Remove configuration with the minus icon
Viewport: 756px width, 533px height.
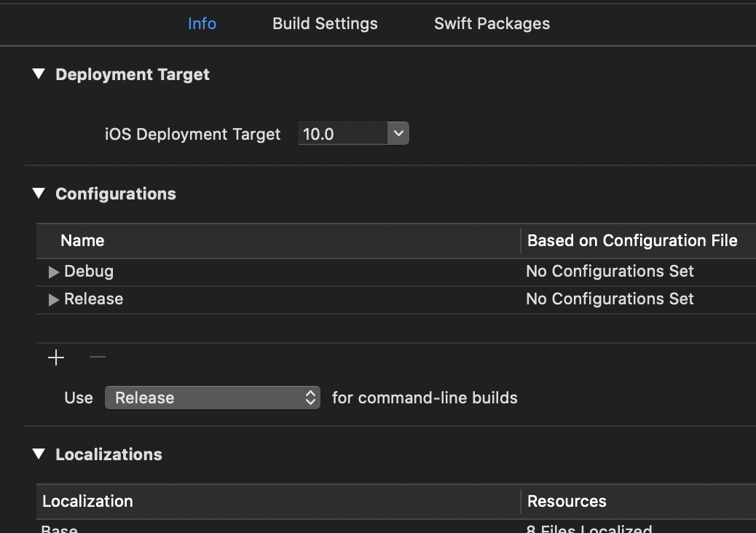(98, 358)
